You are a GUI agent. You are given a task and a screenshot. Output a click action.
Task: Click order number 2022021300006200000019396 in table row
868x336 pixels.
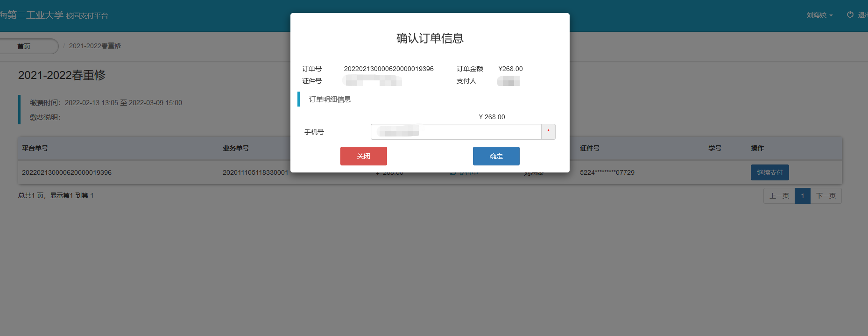click(67, 172)
